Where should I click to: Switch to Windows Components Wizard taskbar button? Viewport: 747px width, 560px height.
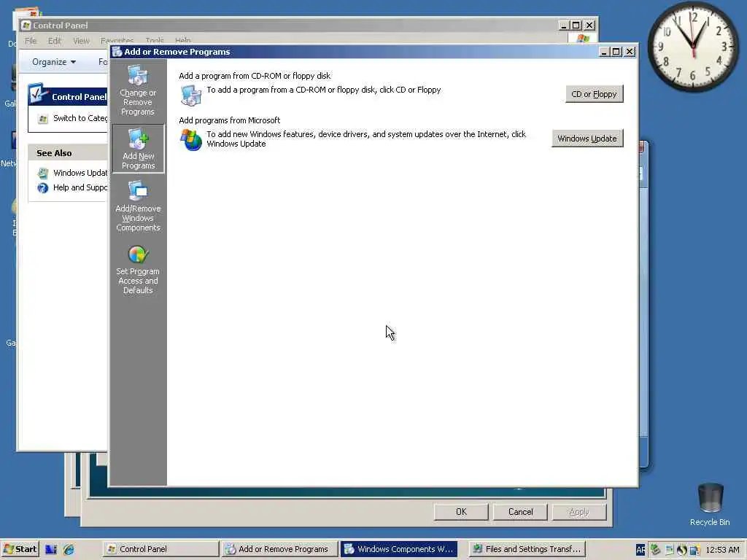point(399,549)
